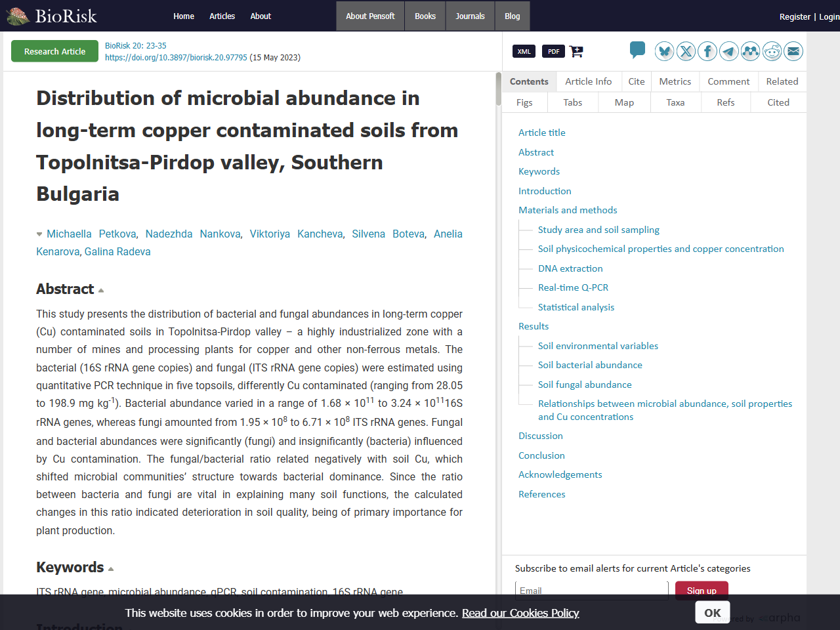
Task: Open the About menu
Action: (x=261, y=16)
